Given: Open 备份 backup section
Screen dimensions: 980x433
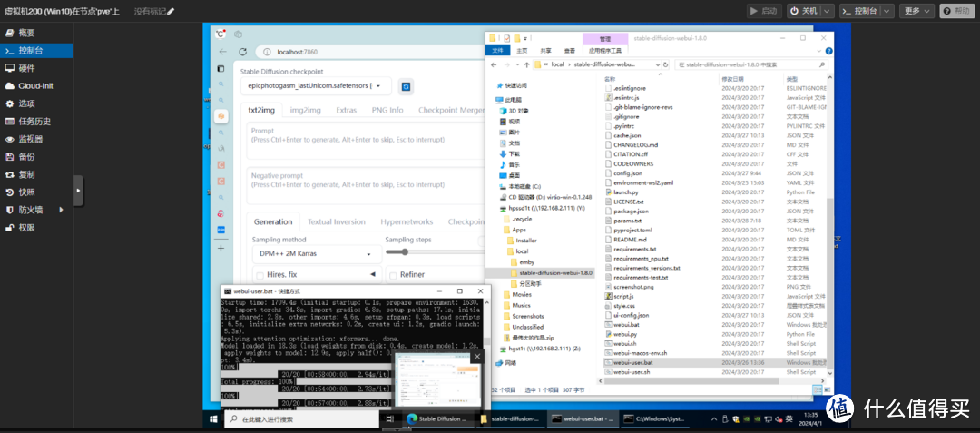Looking at the screenshot, I should coord(26,157).
